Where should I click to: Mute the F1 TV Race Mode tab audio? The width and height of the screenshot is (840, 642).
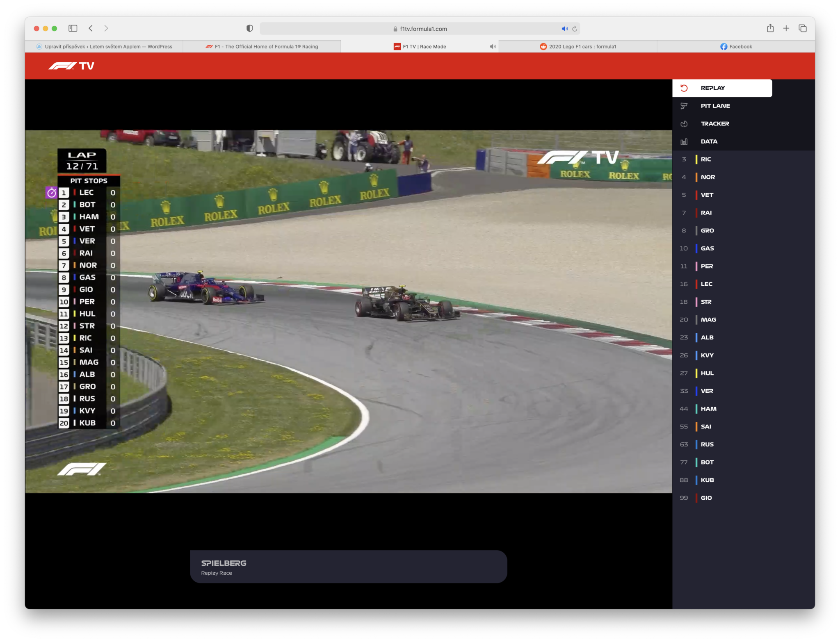click(493, 46)
